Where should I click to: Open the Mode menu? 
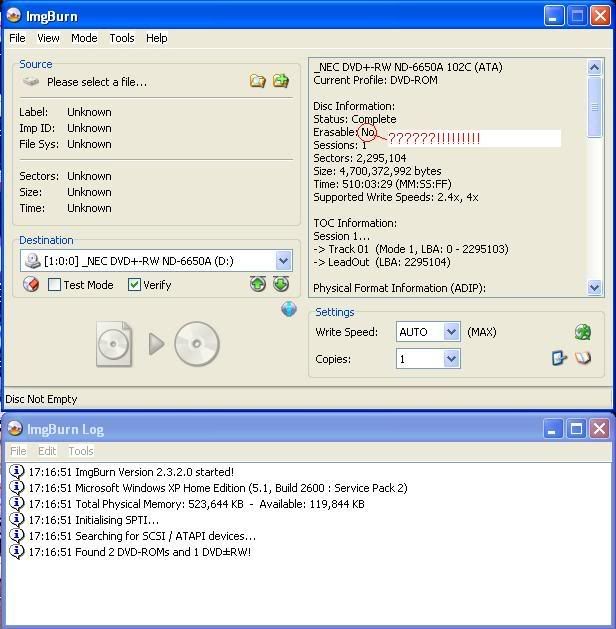[x=84, y=38]
